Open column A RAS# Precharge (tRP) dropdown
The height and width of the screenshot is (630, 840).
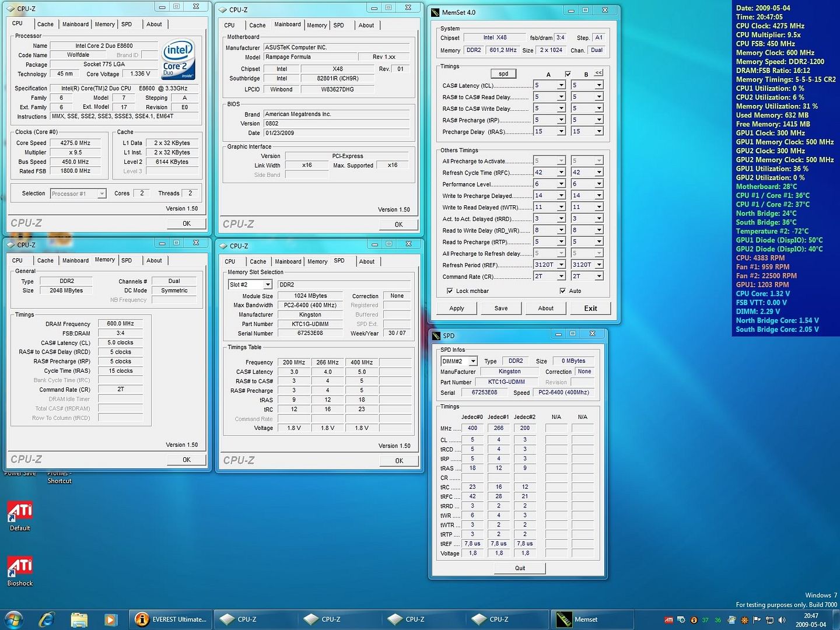point(561,120)
